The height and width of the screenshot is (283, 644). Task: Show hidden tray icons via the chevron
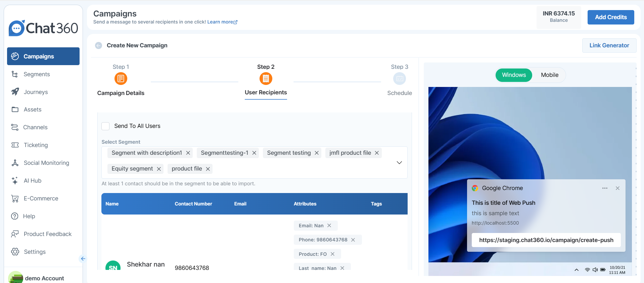(x=577, y=270)
